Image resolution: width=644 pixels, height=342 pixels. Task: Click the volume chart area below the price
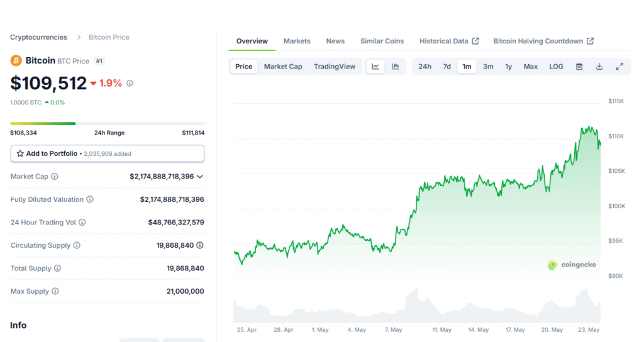(417, 306)
